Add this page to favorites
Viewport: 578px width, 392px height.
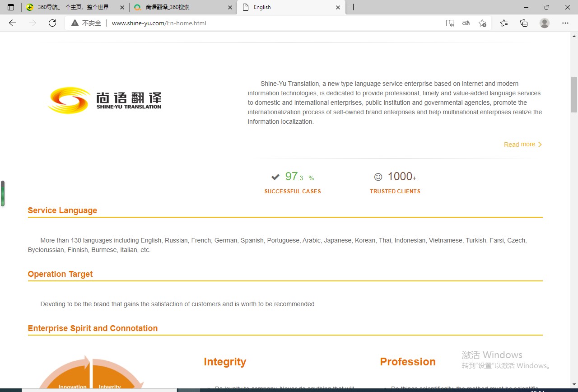click(482, 23)
